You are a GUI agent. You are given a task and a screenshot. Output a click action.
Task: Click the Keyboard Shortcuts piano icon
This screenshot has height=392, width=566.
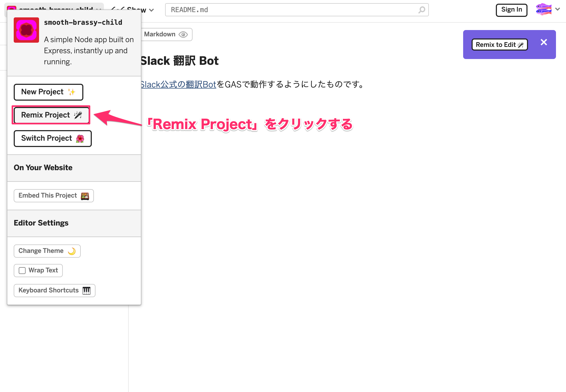pyautogui.click(x=86, y=290)
